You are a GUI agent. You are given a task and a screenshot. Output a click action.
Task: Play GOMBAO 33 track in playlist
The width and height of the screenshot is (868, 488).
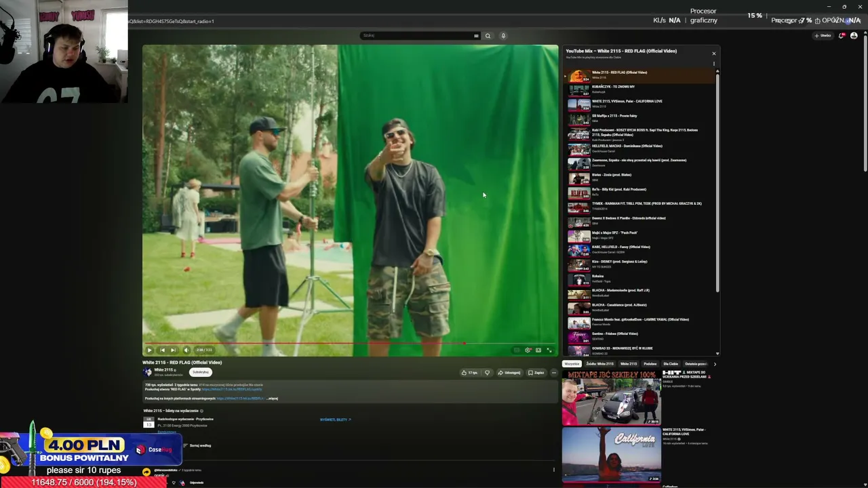(640, 350)
